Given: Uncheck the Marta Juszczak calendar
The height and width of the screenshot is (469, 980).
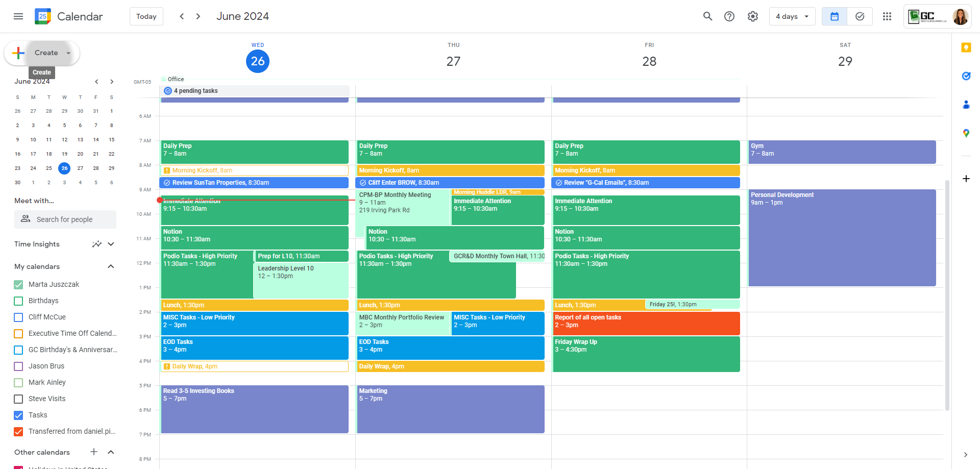Looking at the screenshot, I should 18,284.
